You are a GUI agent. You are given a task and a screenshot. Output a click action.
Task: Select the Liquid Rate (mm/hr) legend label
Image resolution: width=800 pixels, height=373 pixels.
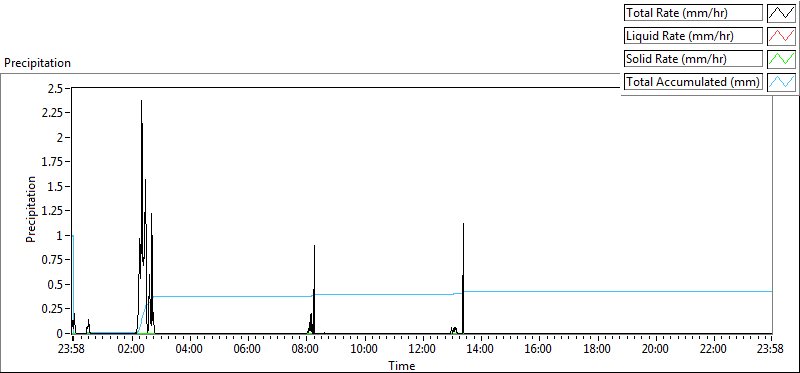(x=693, y=36)
